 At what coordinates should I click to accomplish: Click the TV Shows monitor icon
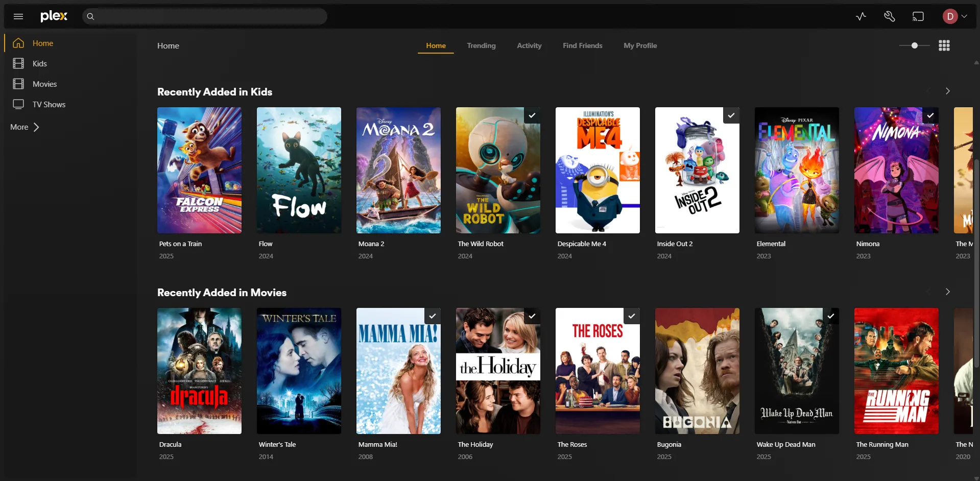point(18,104)
